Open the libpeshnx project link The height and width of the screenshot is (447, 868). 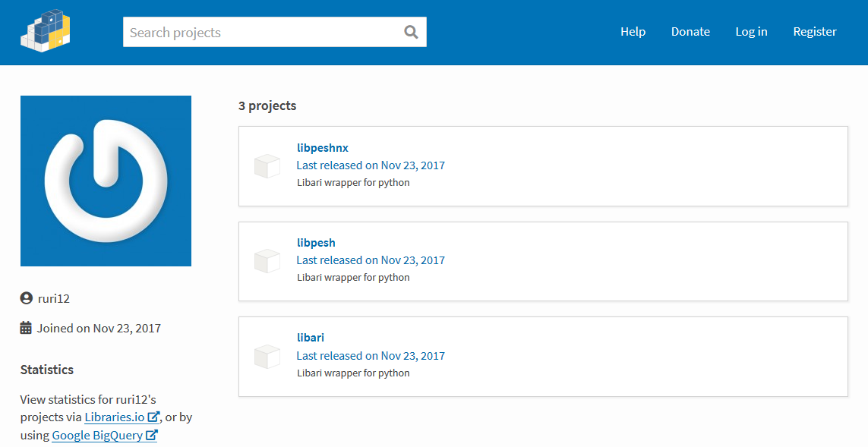tap(323, 147)
